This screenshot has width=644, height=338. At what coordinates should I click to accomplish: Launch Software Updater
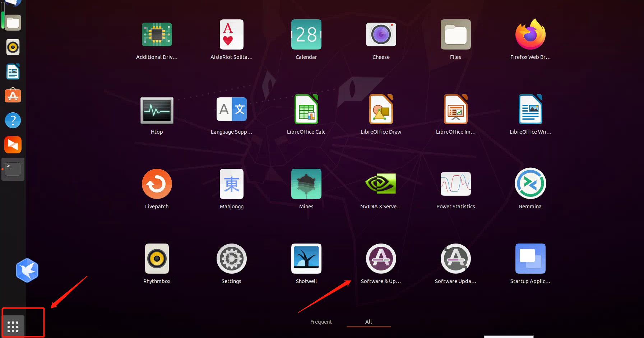(456, 259)
